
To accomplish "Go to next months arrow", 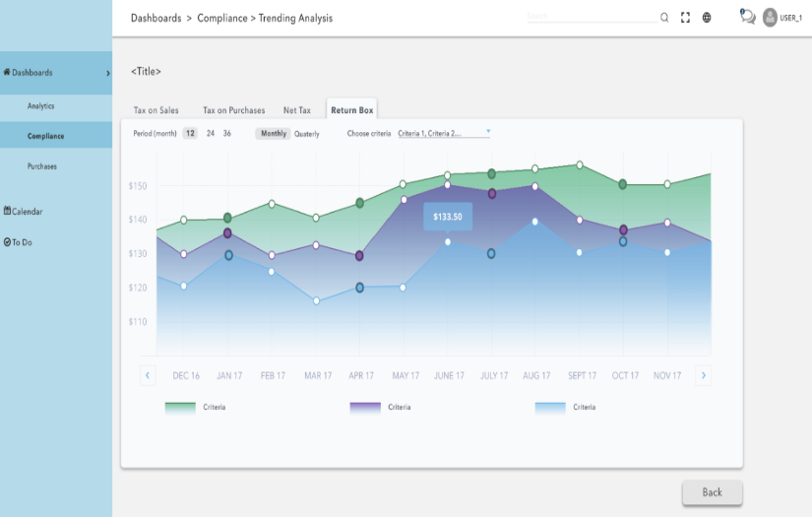I will [704, 375].
